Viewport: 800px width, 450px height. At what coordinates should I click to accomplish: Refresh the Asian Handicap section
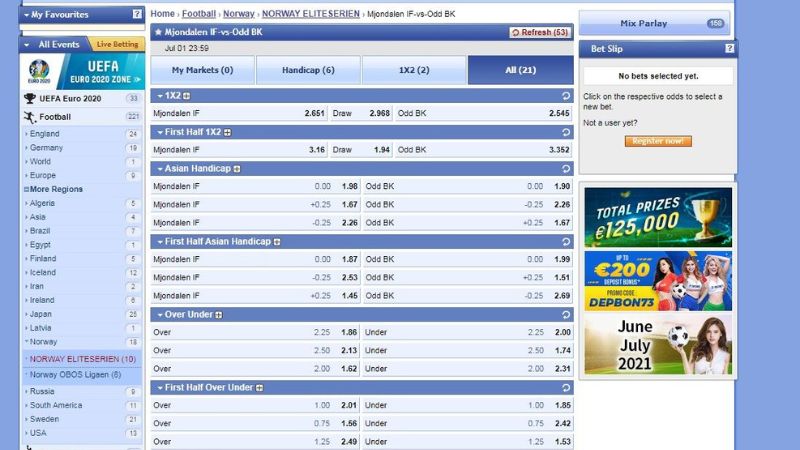click(x=565, y=169)
